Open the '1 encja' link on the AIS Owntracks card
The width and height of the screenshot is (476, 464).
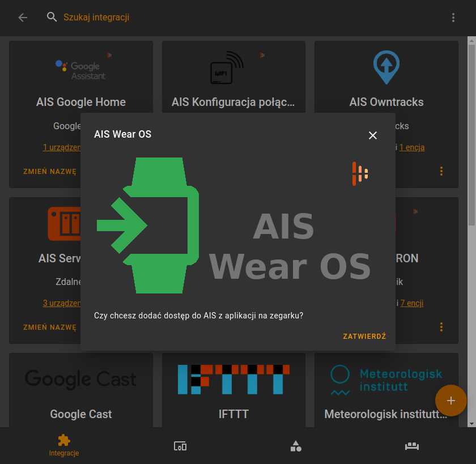coord(411,147)
